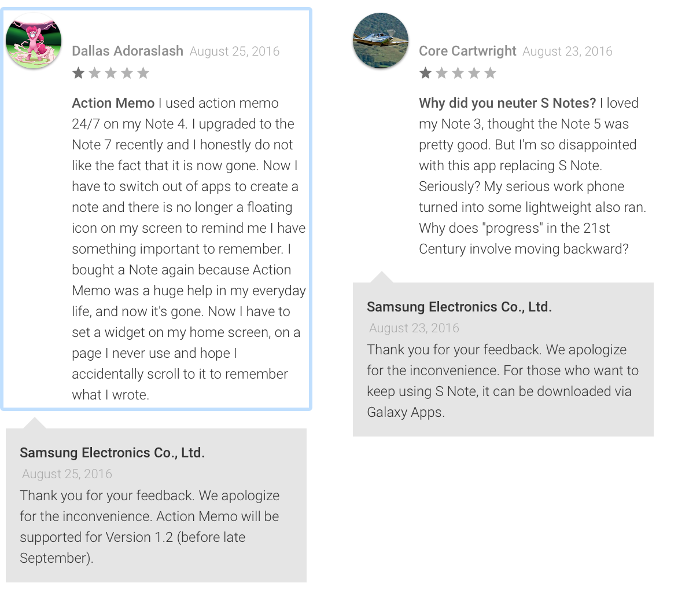Click Dallas Adoraslash's pony avatar

34,41
